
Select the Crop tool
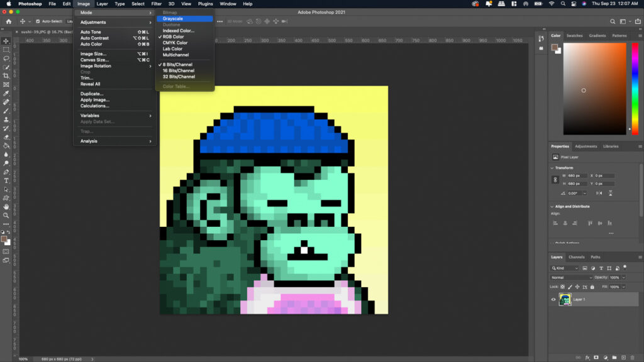[6, 76]
